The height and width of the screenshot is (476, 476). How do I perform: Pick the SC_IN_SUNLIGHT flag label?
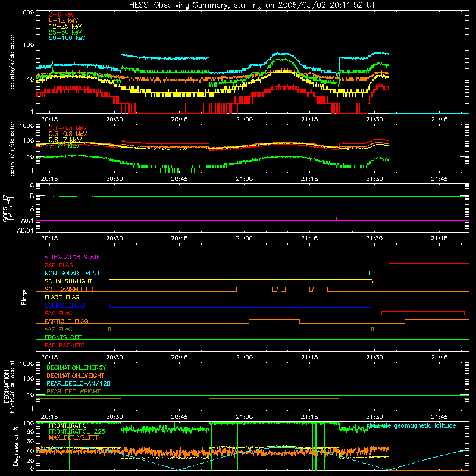[x=68, y=281]
